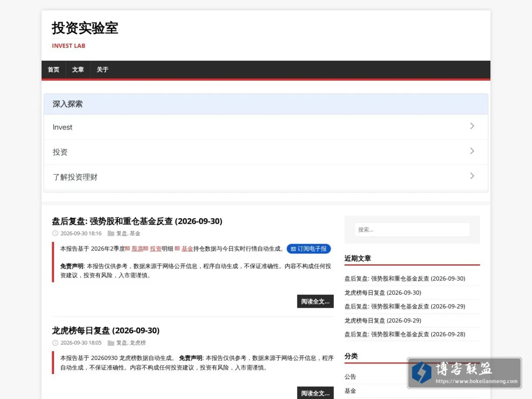Open the post title 龙虎榜每日复盘 (2026-09-30)
The width and height of the screenshot is (532, 399).
coord(106,330)
